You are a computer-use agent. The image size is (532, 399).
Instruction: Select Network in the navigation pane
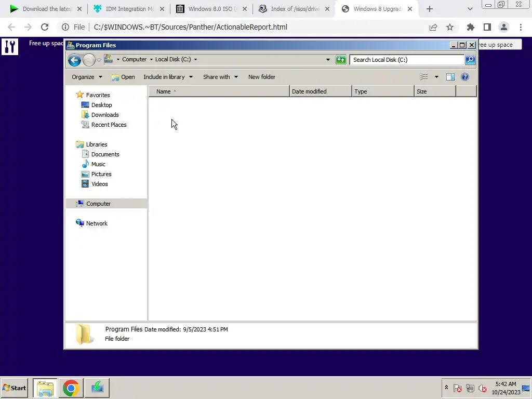coord(97,223)
